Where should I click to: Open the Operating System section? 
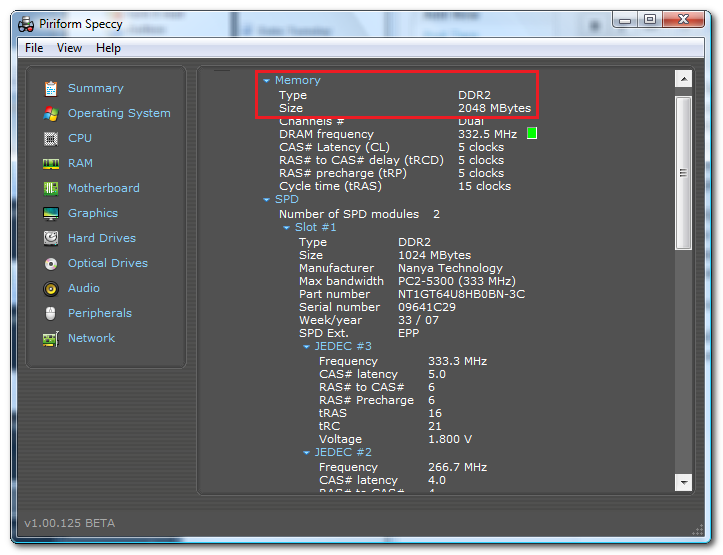(119, 113)
